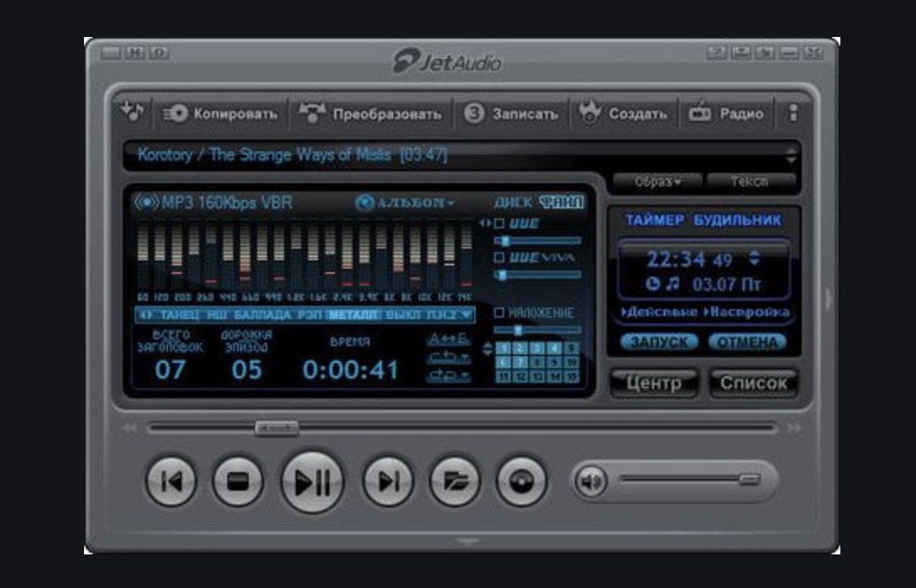Click the equalizer preset left-right arrows
Viewport: 916px width, 588px height.
(x=146, y=315)
